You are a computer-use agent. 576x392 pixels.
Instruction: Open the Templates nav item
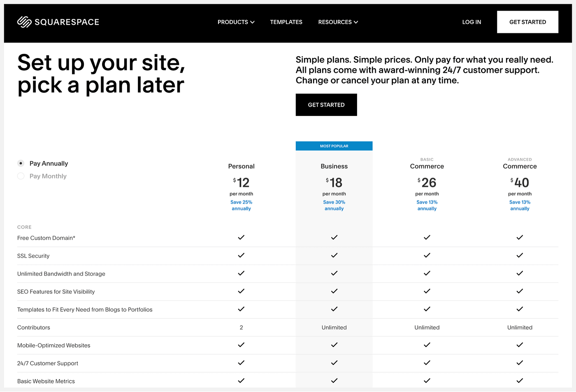286,22
